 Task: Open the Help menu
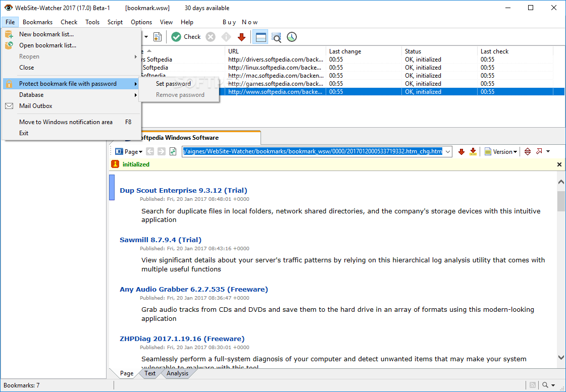tap(187, 22)
